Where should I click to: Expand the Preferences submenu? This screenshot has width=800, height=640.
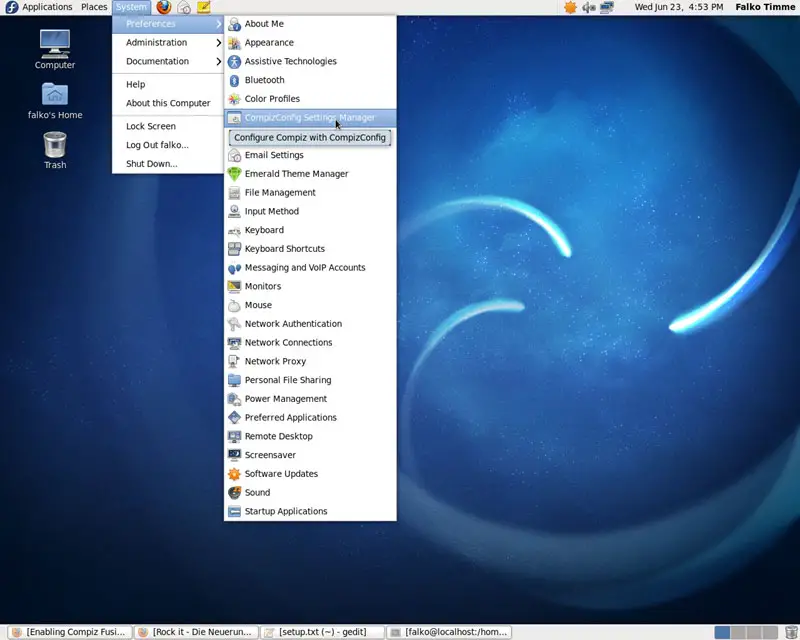pyautogui.click(x=168, y=23)
